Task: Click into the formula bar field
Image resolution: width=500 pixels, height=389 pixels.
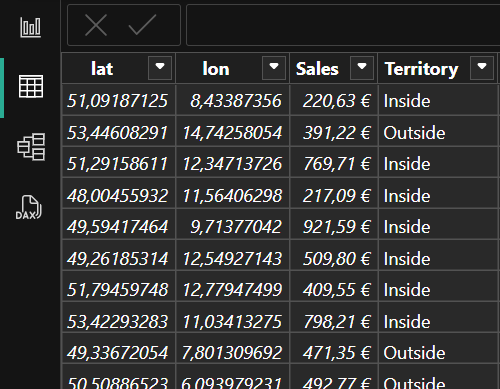Action: click(x=343, y=25)
